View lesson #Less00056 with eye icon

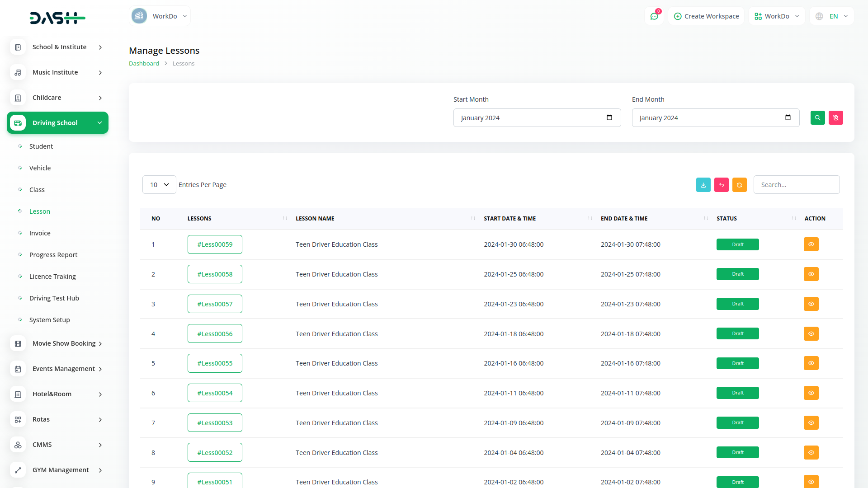(x=811, y=334)
